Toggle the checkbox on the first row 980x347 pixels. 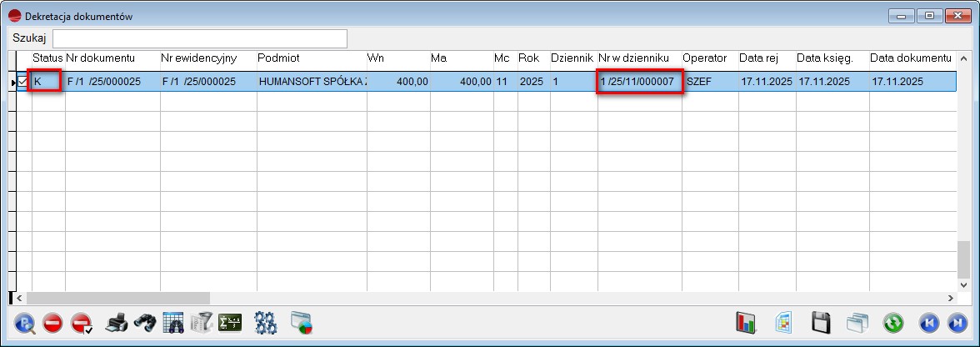click(x=23, y=82)
